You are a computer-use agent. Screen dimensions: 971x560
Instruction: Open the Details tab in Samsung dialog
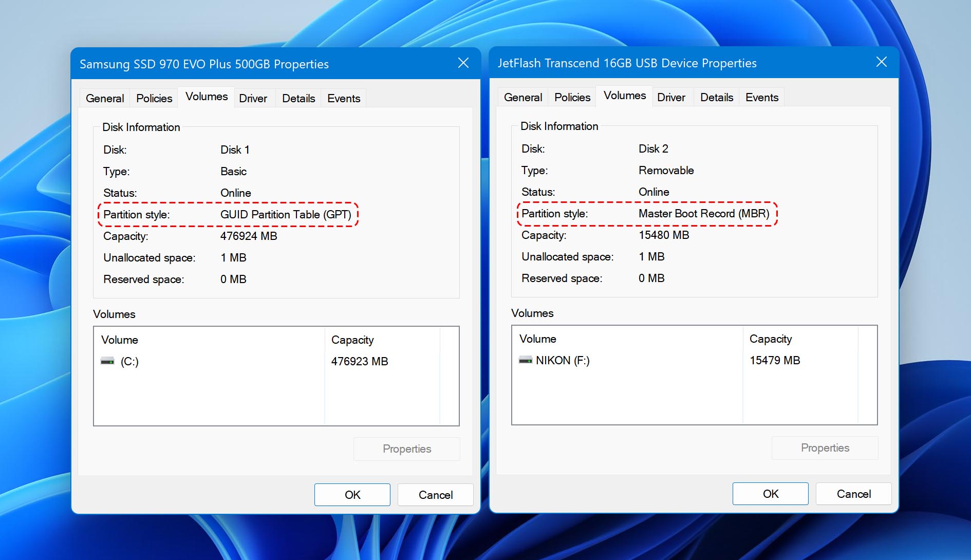[x=298, y=98]
